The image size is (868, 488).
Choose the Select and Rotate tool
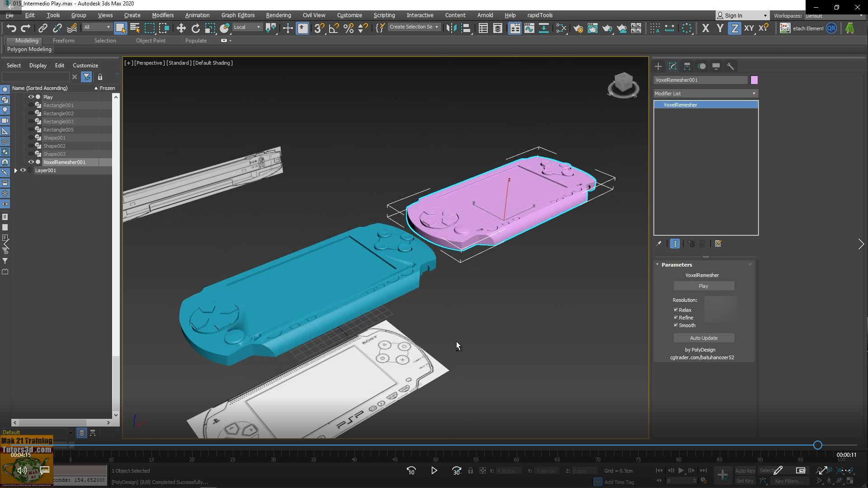click(x=195, y=28)
